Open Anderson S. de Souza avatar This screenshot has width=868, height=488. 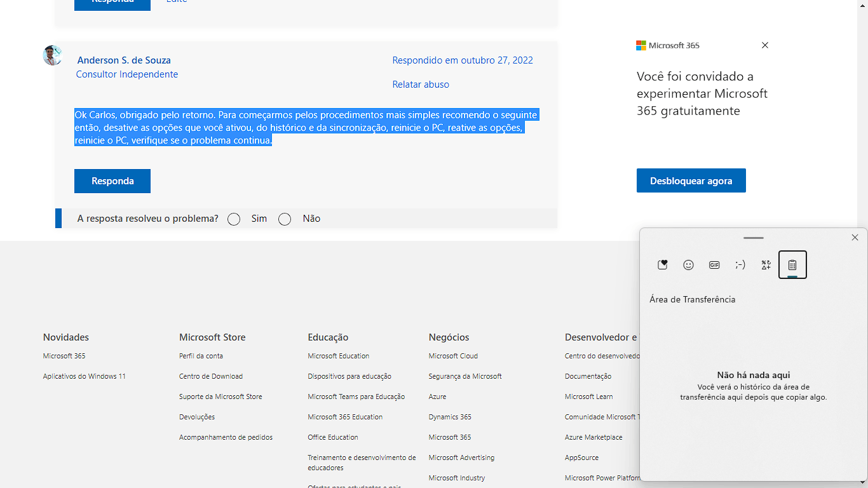[52, 55]
